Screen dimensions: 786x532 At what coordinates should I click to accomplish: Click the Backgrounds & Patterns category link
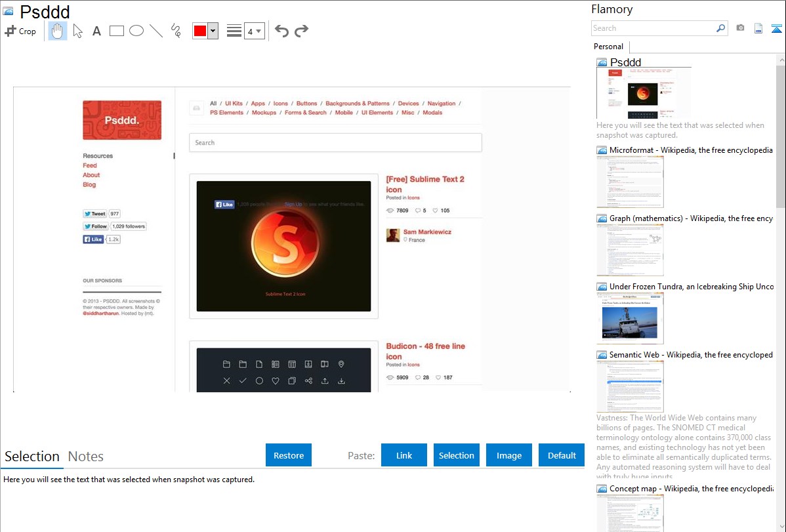[358, 103]
